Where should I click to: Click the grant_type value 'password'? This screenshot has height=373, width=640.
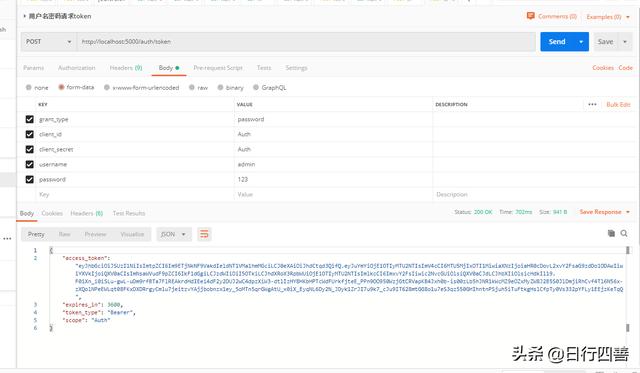point(251,119)
